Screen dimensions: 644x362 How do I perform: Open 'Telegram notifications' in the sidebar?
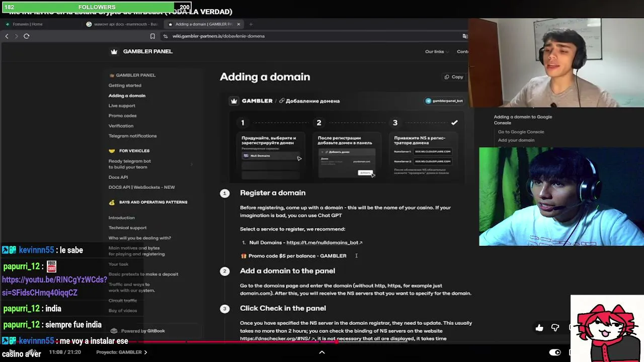click(132, 136)
